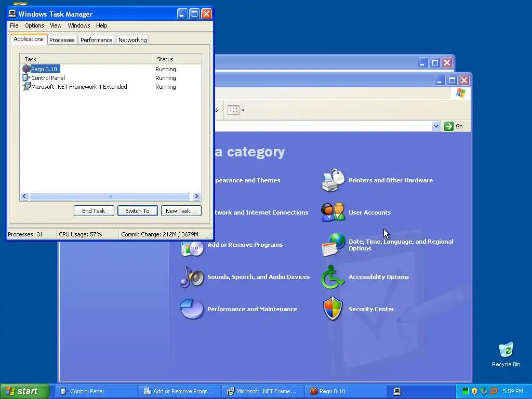Click the Pego 0.10 task icon
The width and height of the screenshot is (532, 399).
tap(26, 69)
